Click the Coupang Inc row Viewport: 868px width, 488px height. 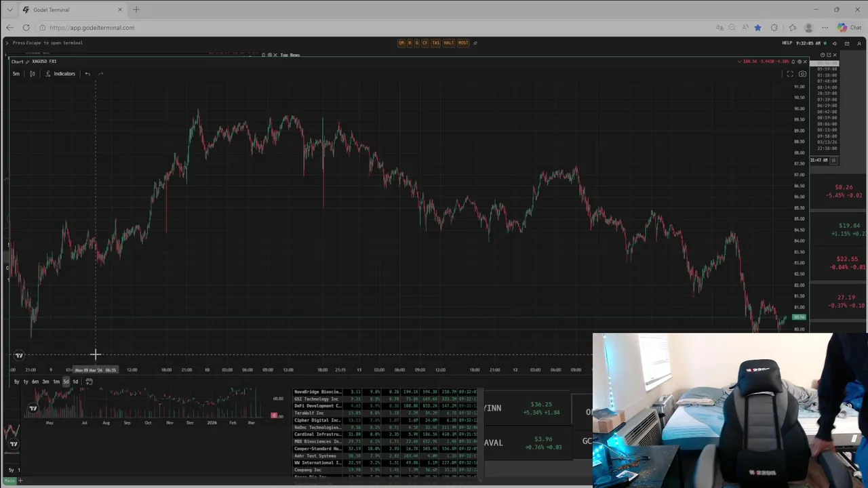(x=385, y=470)
